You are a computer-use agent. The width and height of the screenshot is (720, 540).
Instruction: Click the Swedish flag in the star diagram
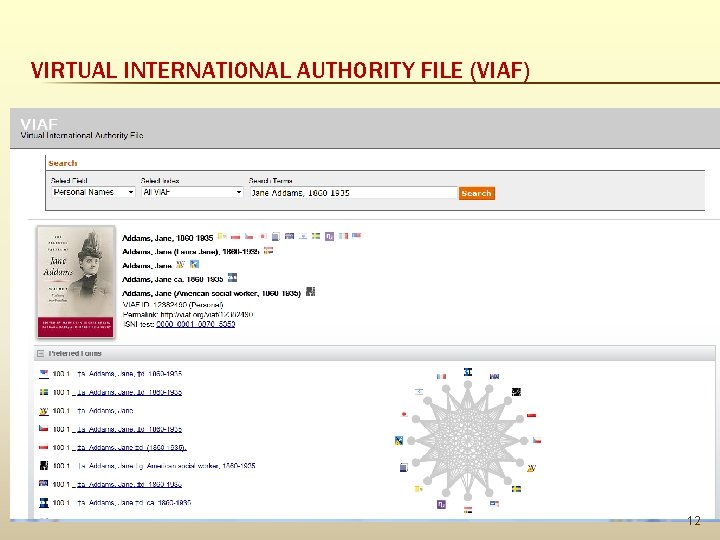click(516, 489)
